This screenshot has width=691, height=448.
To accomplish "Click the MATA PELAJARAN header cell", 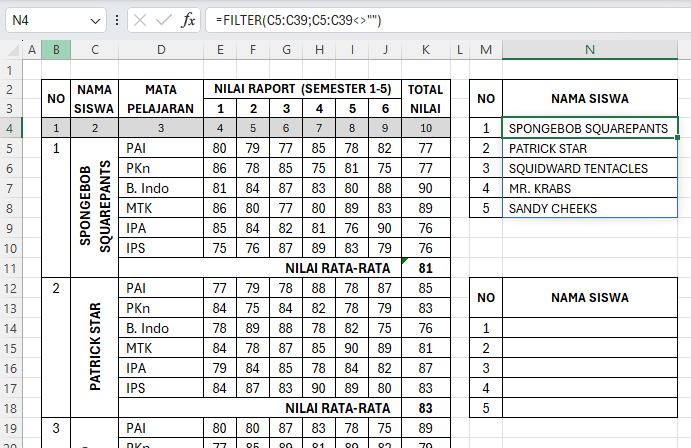I will pos(161,99).
